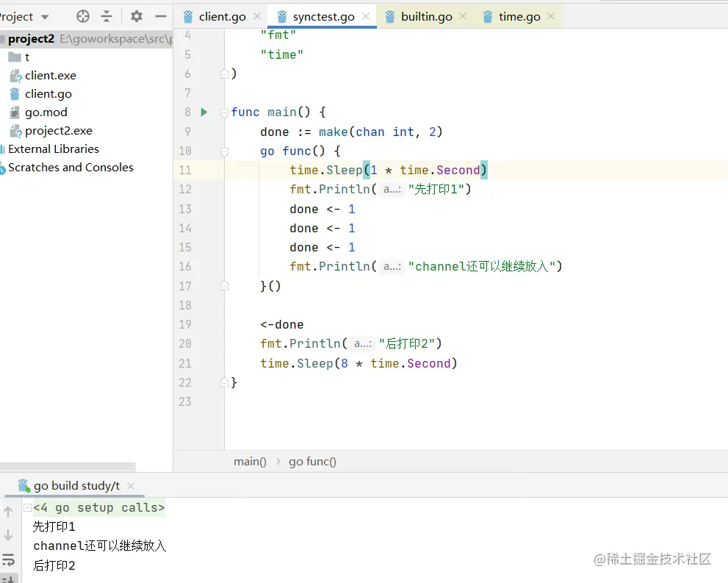This screenshot has width=728, height=583.
Task: Click console output line 后打印2
Action: pos(54,565)
